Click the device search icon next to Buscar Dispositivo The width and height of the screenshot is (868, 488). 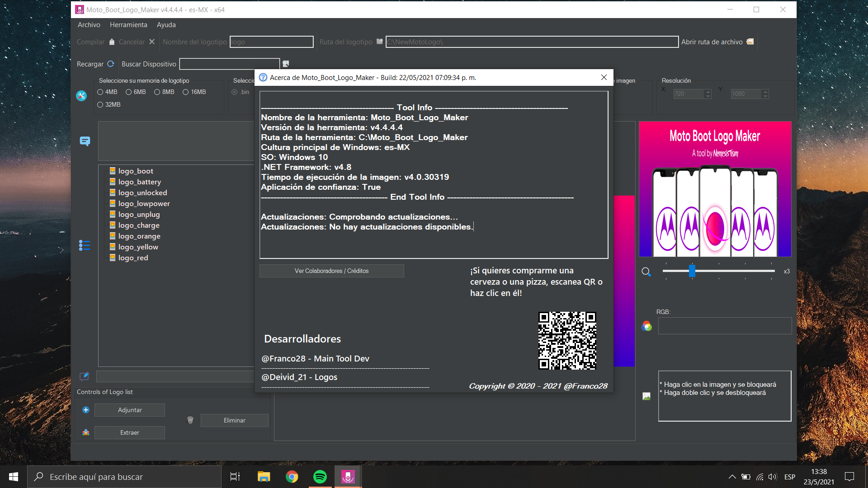pos(286,64)
